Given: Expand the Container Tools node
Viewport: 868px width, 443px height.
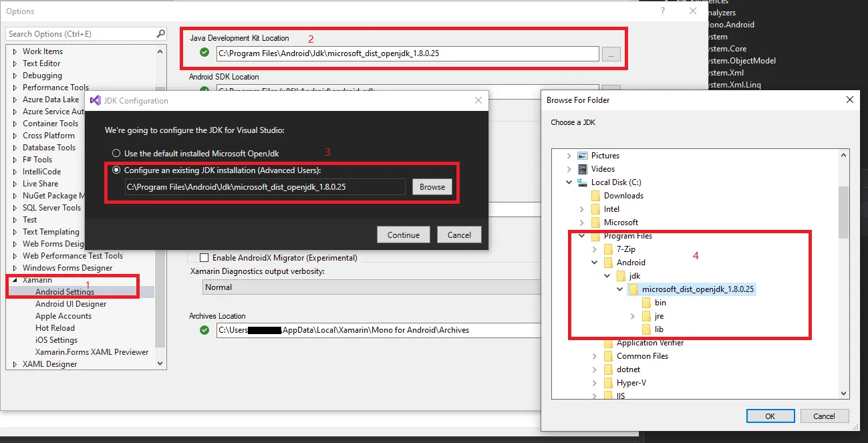Looking at the screenshot, I should [x=15, y=124].
